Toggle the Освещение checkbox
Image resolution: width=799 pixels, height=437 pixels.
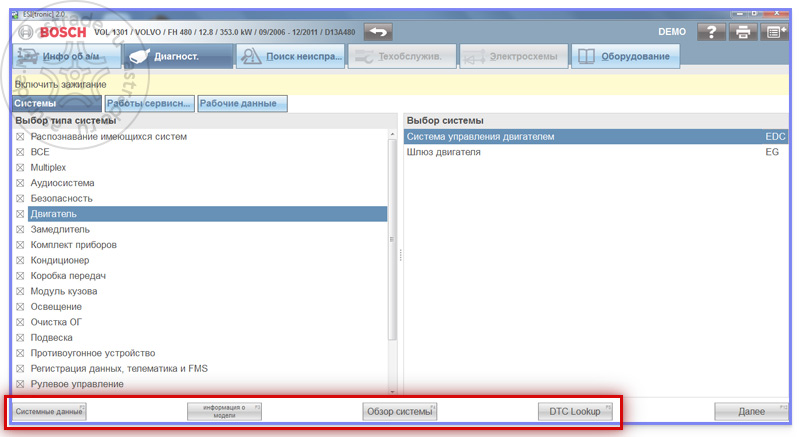pos(20,307)
